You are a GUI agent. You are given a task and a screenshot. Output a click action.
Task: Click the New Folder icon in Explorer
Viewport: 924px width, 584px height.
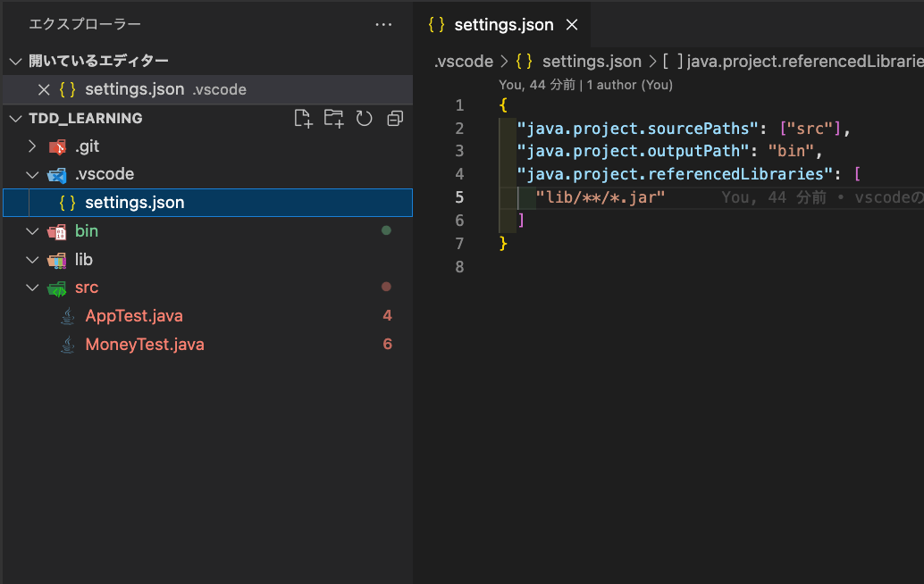(333, 117)
